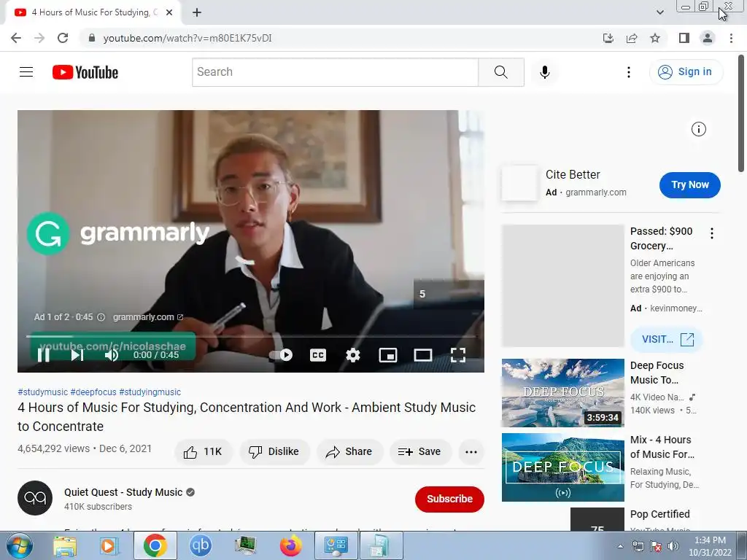
Task: Like the video (11K)
Action: pyautogui.click(x=204, y=452)
